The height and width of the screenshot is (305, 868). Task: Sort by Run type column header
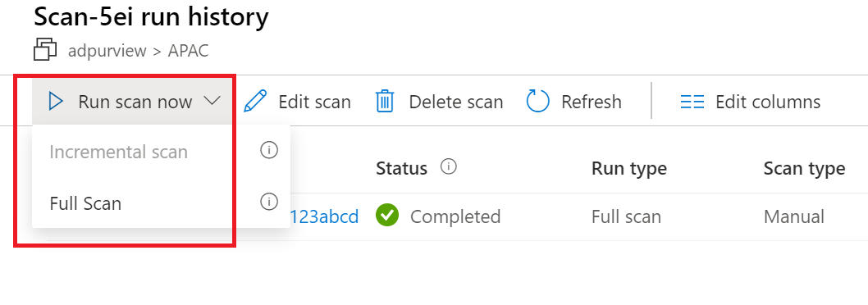629,169
